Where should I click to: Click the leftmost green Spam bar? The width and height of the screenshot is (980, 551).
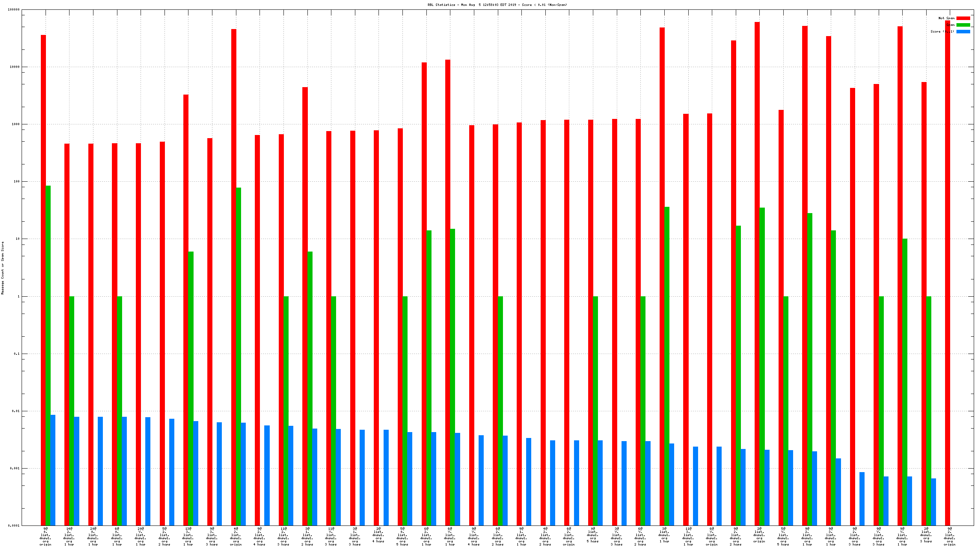(x=48, y=353)
